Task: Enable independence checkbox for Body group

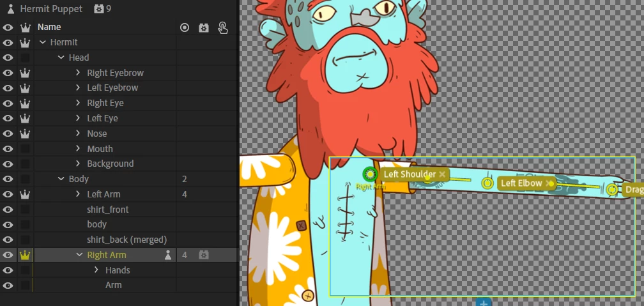Action: pyautogui.click(x=26, y=179)
